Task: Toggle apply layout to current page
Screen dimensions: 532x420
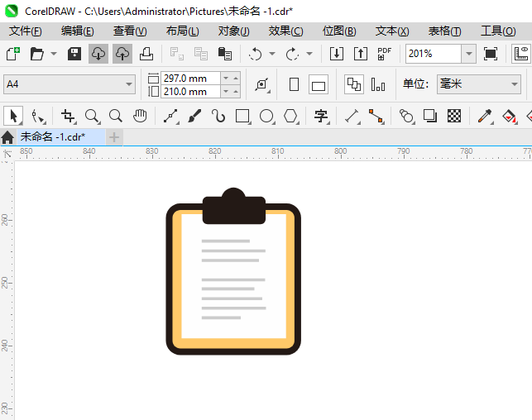Action: click(377, 84)
